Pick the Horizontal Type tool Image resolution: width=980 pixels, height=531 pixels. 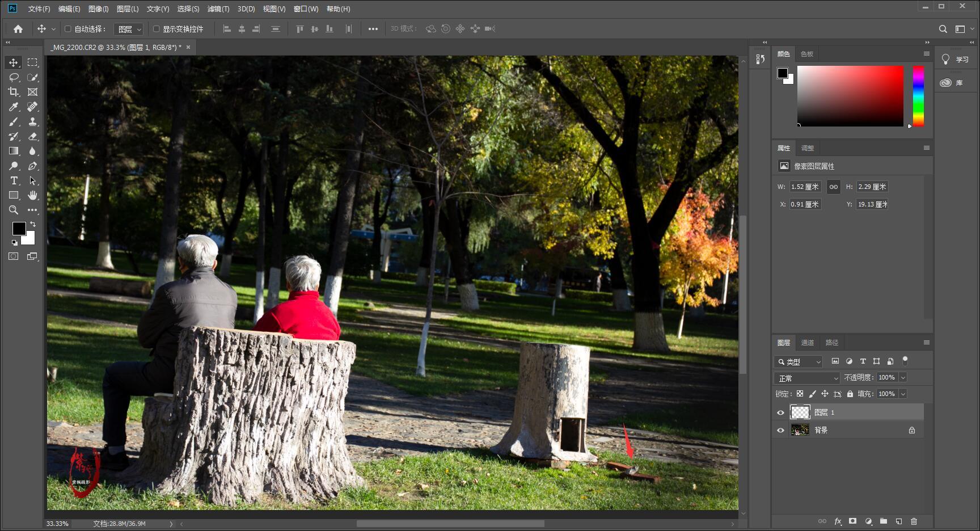14,180
